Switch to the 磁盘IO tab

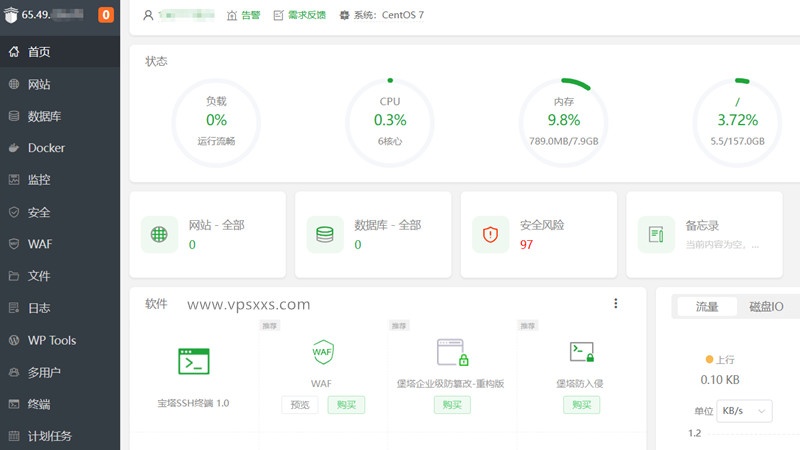click(x=766, y=307)
